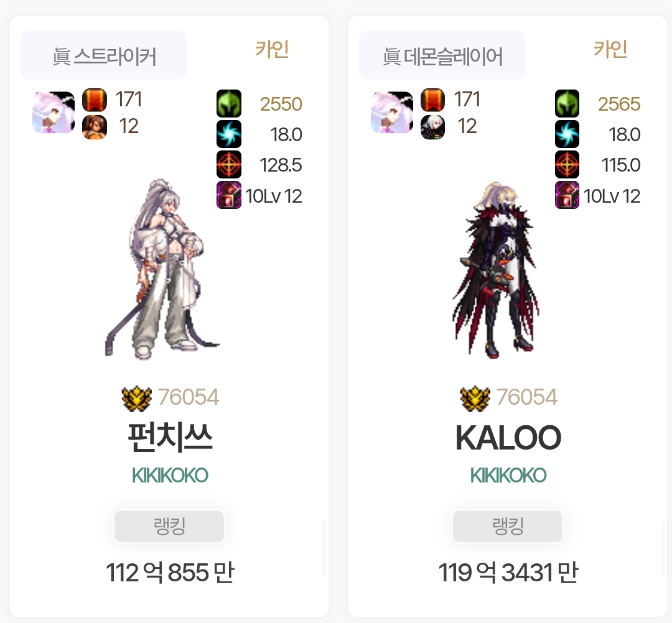Viewport: 672px width, 623px height.
Task: Open the 랭킹 button under KALOO
Action: 508,526
